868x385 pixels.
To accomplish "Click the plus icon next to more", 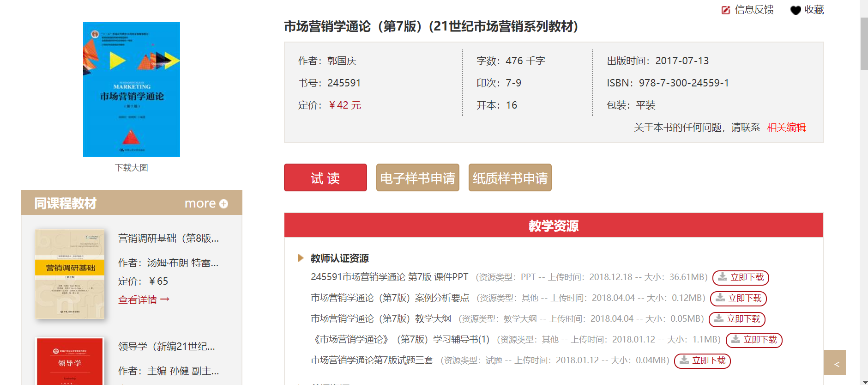I will tap(224, 204).
